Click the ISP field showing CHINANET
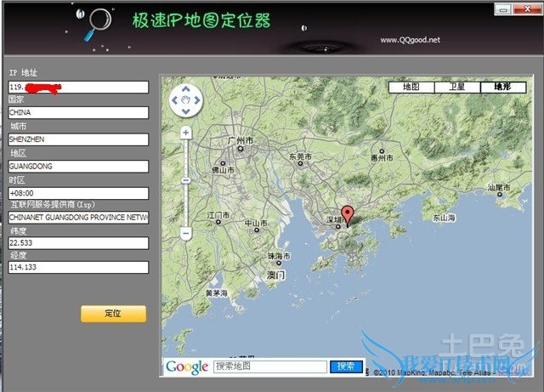544x392 pixels. 77,218
